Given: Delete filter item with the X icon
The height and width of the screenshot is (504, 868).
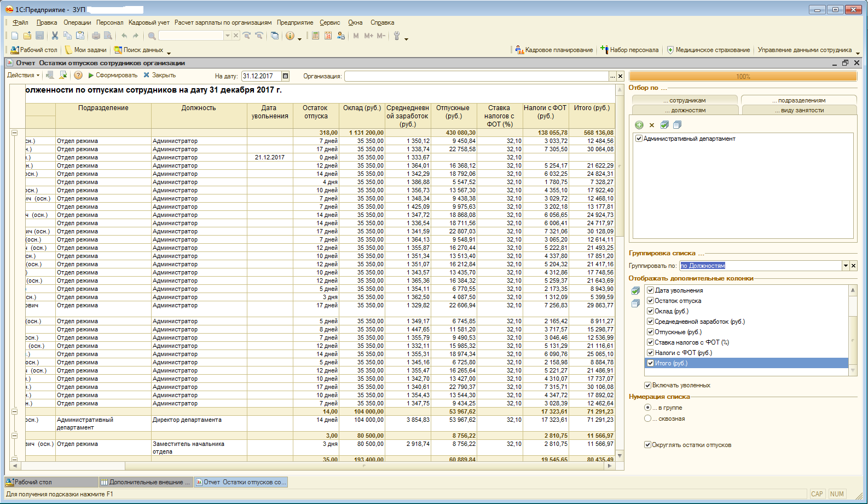Looking at the screenshot, I should (652, 125).
